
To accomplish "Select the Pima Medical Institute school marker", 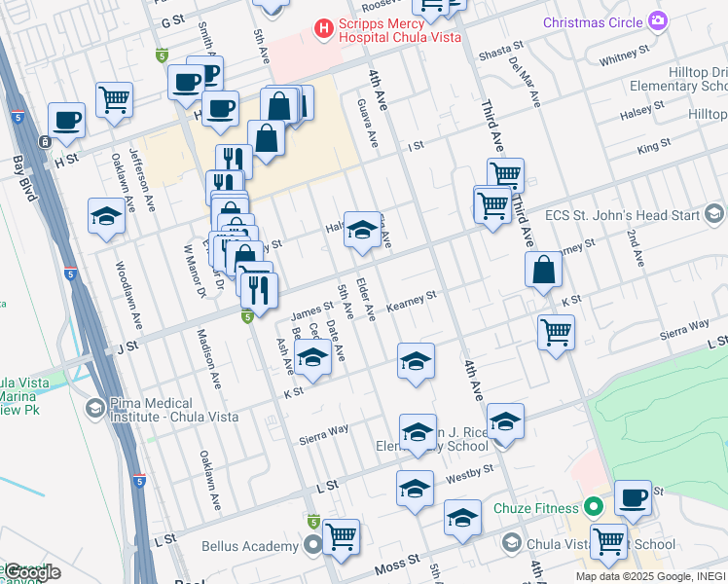I will (x=94, y=407).
